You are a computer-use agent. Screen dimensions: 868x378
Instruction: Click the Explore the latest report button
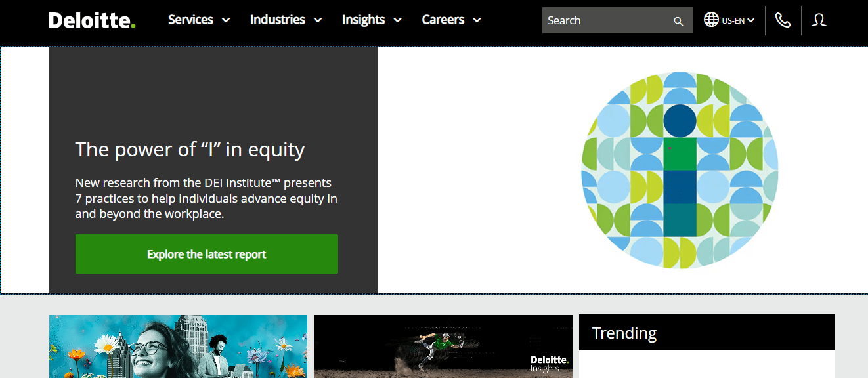206,254
